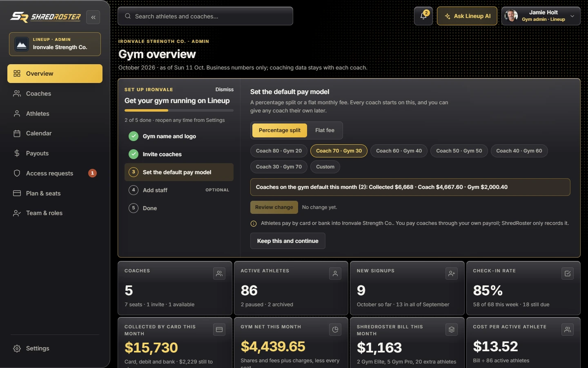Choose the Coach 50 · Gym 50 split
This screenshot has width=588, height=368.
459,151
